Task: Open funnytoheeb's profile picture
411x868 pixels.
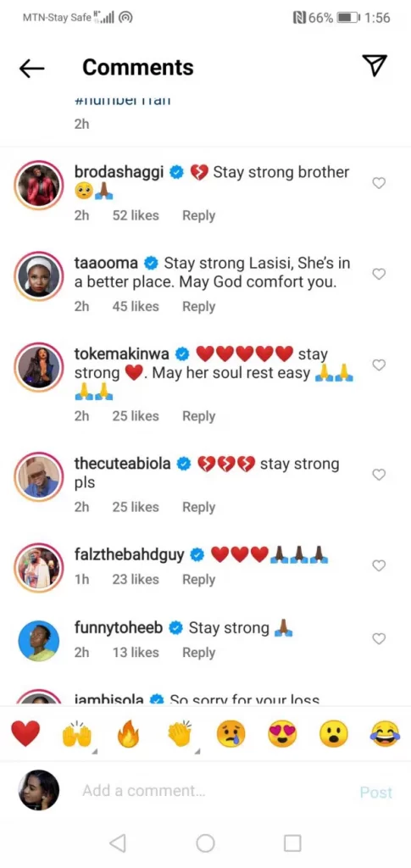Action: click(39, 639)
